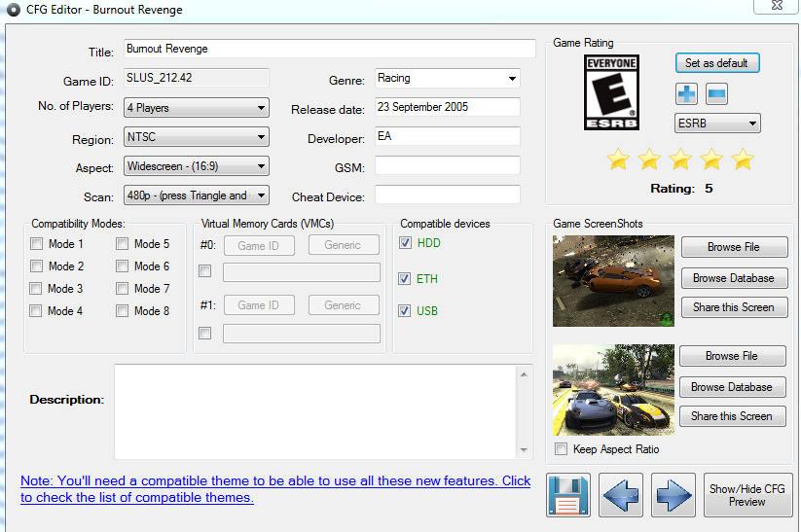Screen dimensions: 801x532
Task: Click VMC #1 name text field
Action: point(302,334)
